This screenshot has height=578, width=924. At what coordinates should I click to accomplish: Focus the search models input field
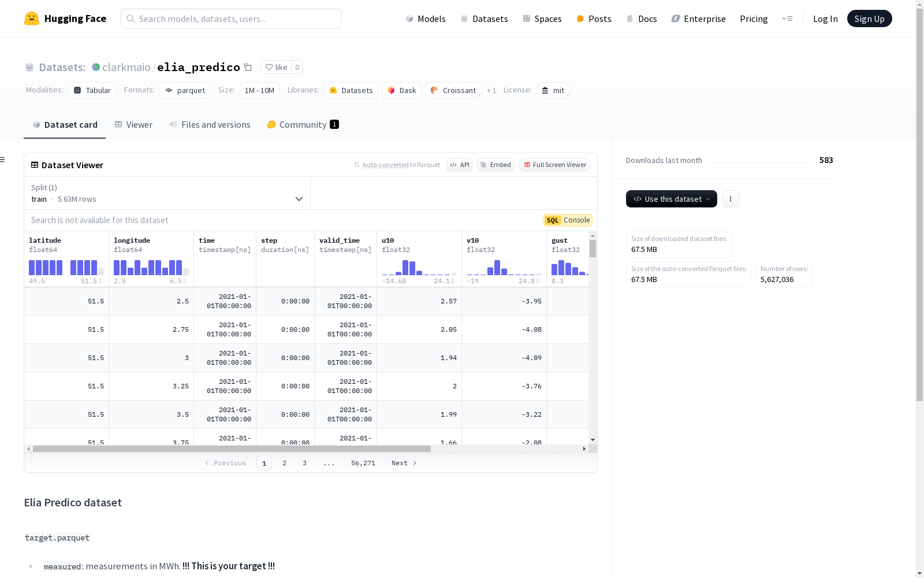[231, 18]
